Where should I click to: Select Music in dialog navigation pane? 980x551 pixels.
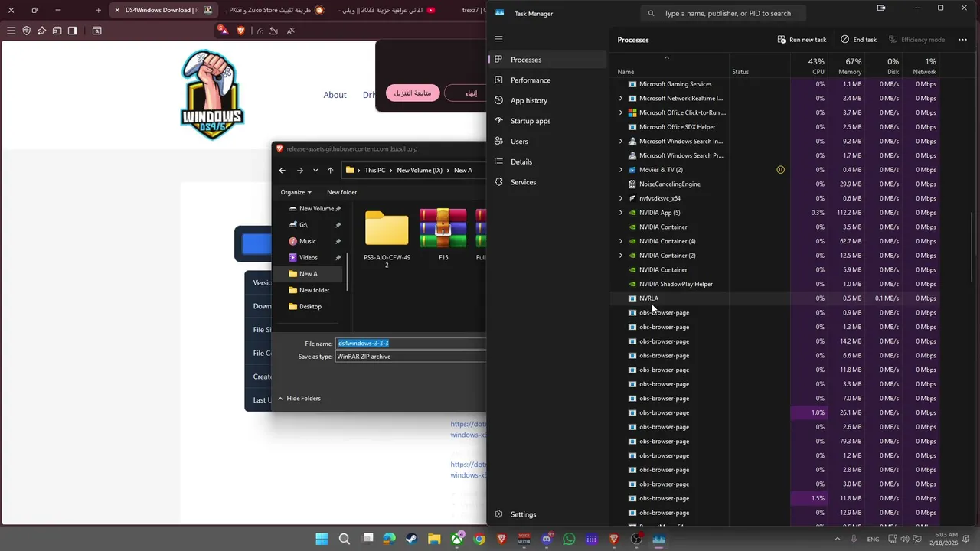pos(308,241)
